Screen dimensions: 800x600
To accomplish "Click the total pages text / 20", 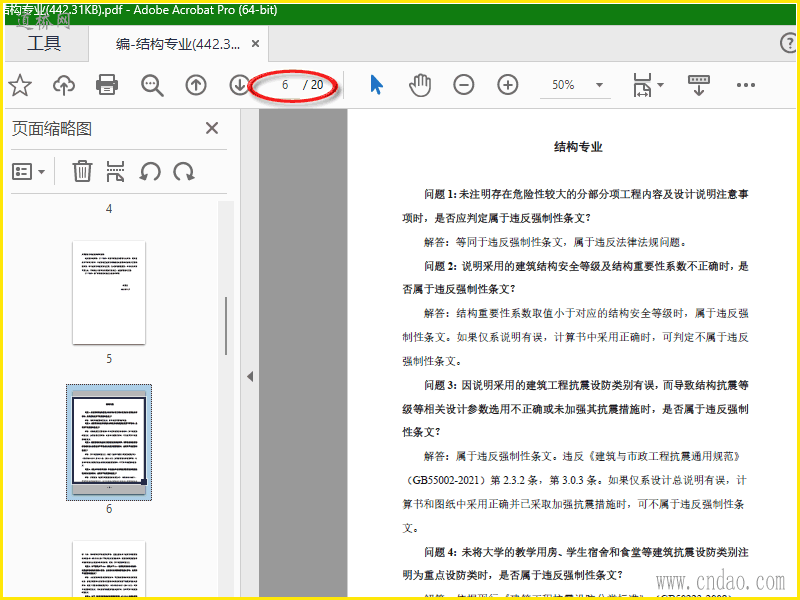I will pos(313,85).
